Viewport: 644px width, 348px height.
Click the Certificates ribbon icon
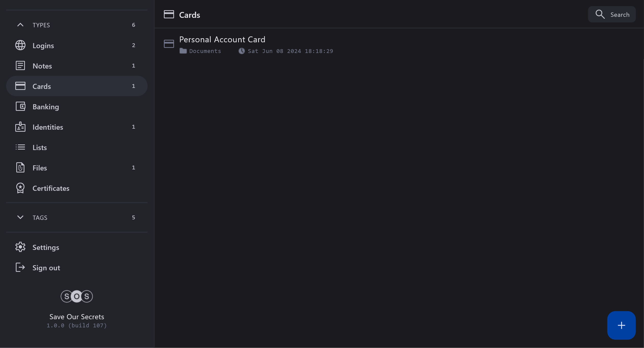point(20,188)
